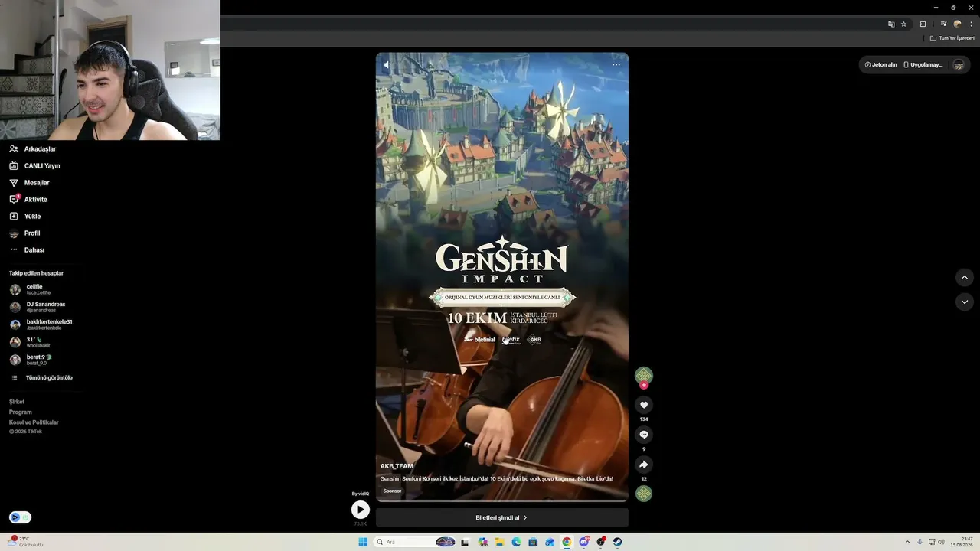Image resolution: width=980 pixels, height=551 pixels.
Task: Expand the Şirket footer section
Action: (x=17, y=402)
